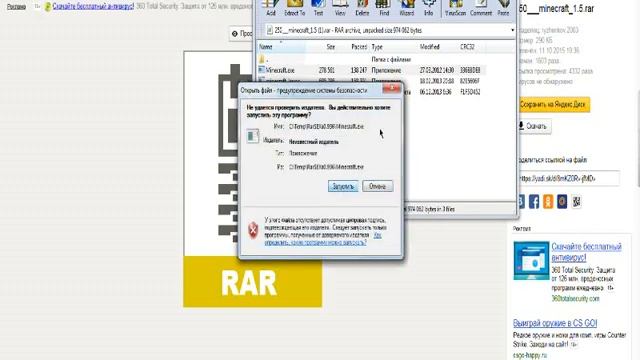Click the red shield warning icon
Viewport: 640px width, 360px height.
coord(253,230)
